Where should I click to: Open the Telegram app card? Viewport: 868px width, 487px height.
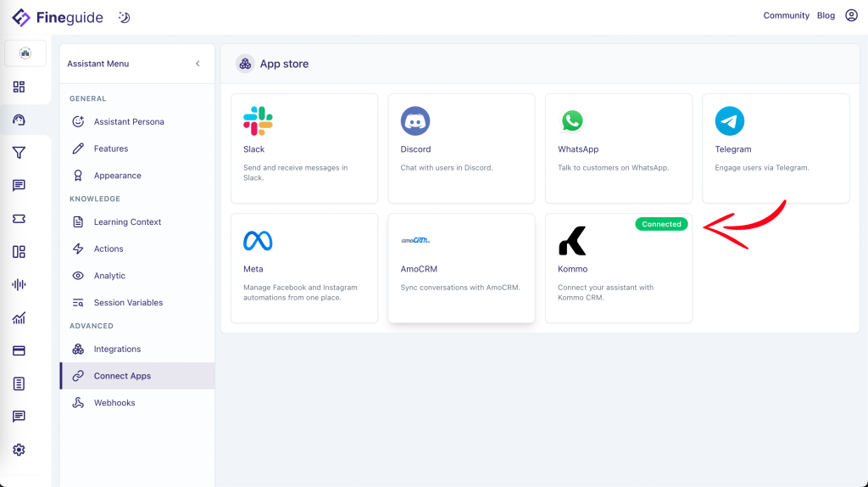pos(776,148)
